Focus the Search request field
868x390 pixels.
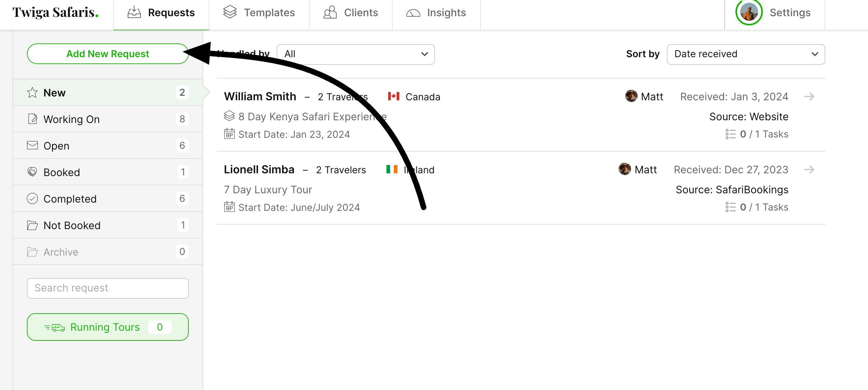tap(108, 288)
